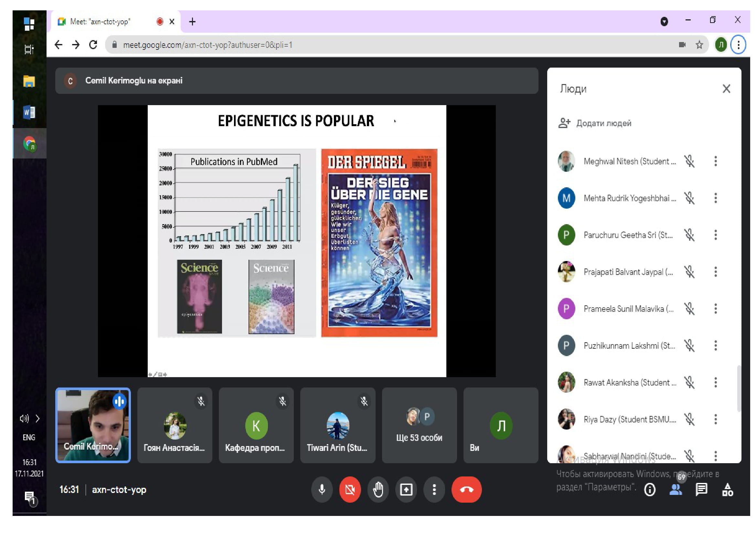Viewport: 756px width, 535px height.
Task: Close the Люди people panel
Action: tap(726, 89)
